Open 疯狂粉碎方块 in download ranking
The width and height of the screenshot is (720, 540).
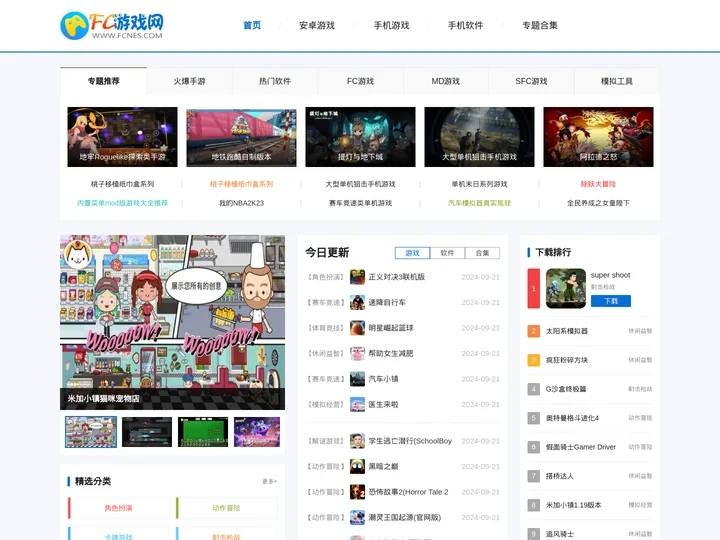coord(567,360)
